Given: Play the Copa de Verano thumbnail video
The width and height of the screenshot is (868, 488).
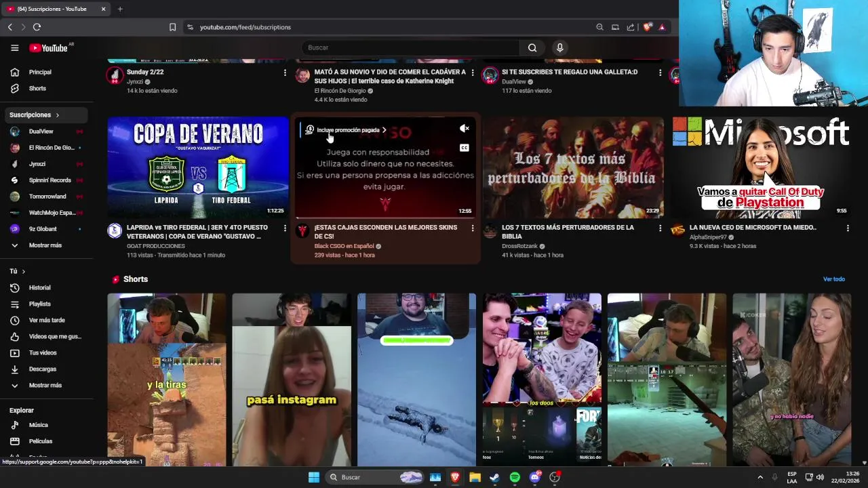Looking at the screenshot, I should (198, 167).
